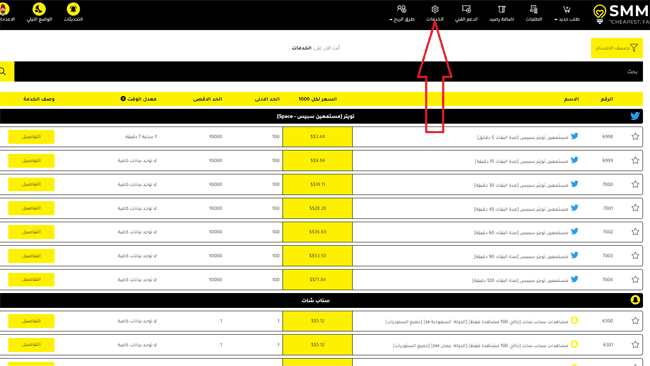The image size is (650, 366).
Task: Click info icon beside معدل الوقت header
Action: pos(123,99)
